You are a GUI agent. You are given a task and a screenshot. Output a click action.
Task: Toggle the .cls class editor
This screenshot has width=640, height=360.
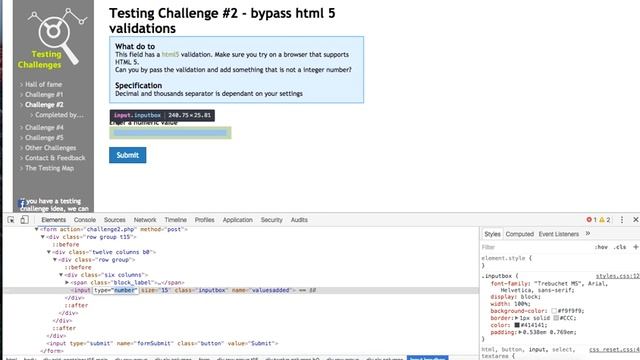(620, 247)
